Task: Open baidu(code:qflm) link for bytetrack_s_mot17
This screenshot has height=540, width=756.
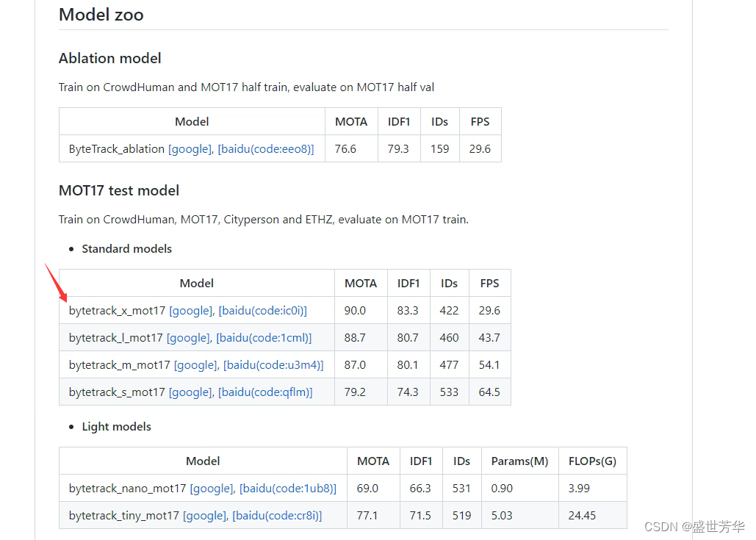Action: coord(264,392)
